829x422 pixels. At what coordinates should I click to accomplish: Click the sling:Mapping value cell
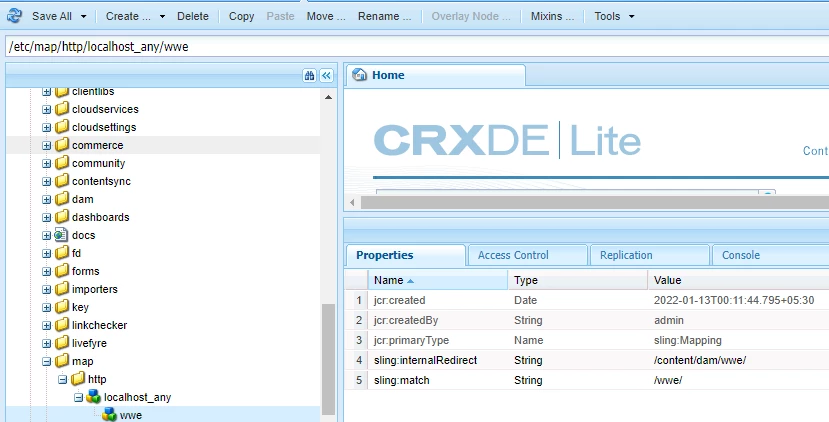[739, 340]
